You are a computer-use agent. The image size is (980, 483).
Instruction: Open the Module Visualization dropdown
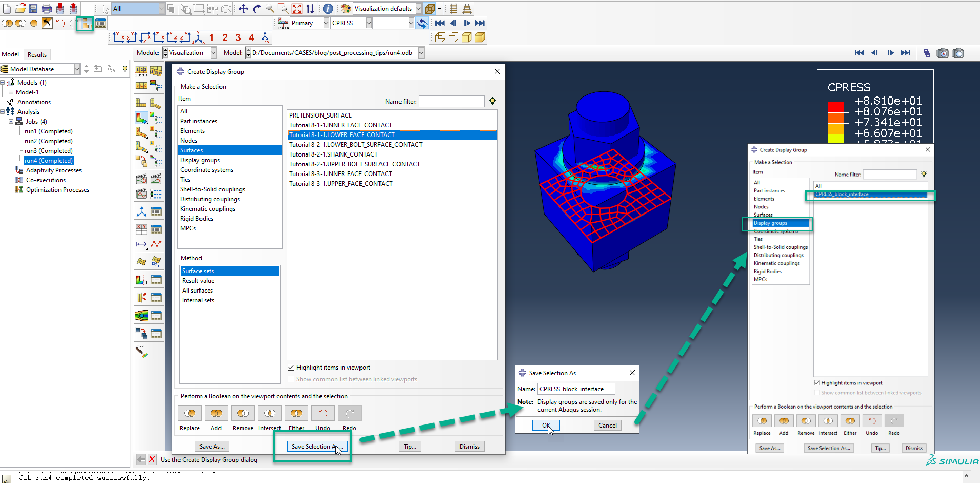pos(213,52)
